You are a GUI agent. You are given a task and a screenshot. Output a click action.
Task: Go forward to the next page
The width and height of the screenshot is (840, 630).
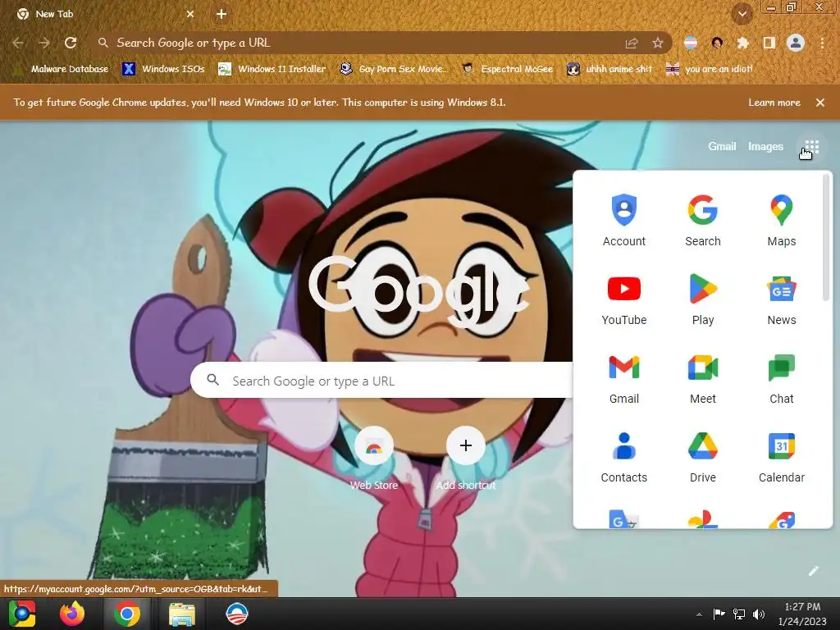click(44, 43)
